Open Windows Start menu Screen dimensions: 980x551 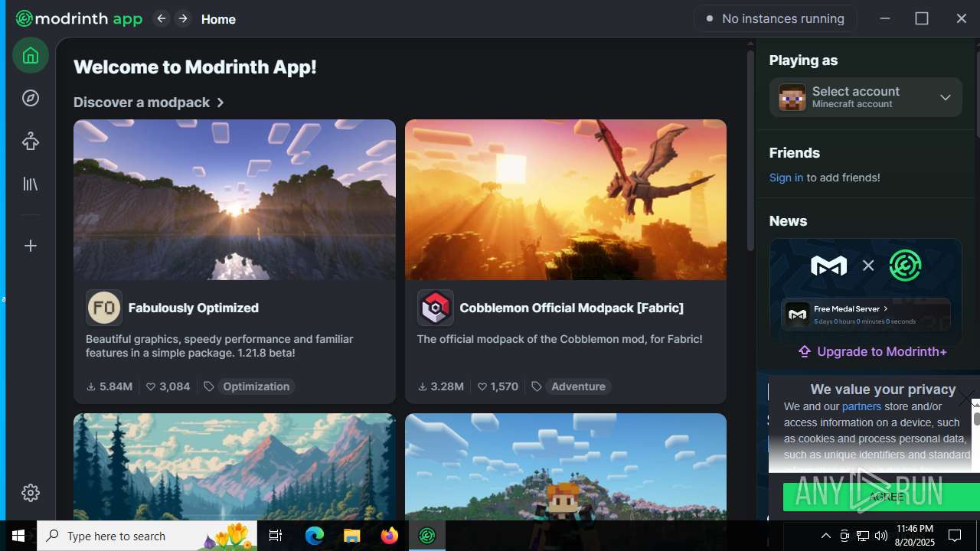point(18,536)
